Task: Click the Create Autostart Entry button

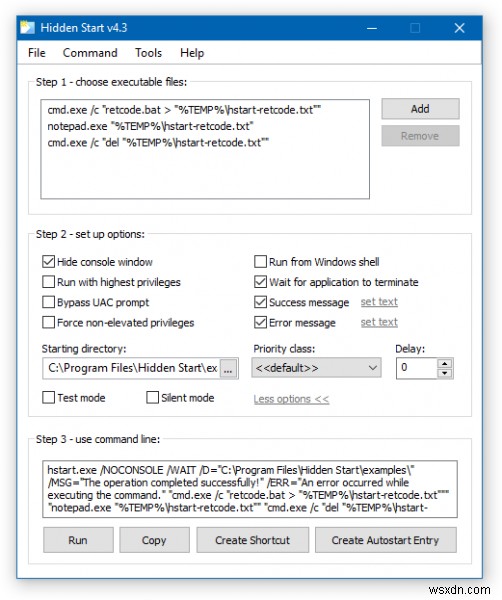Action: tap(386, 540)
